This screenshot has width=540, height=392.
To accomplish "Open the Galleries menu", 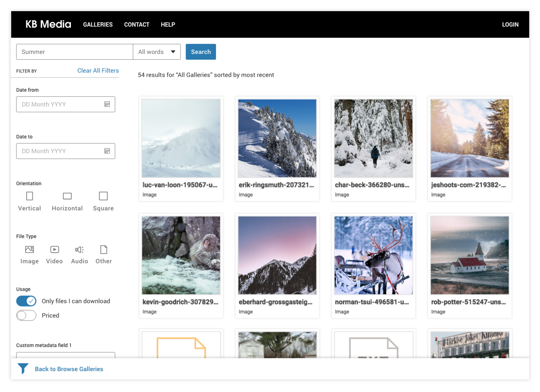I will coord(98,24).
